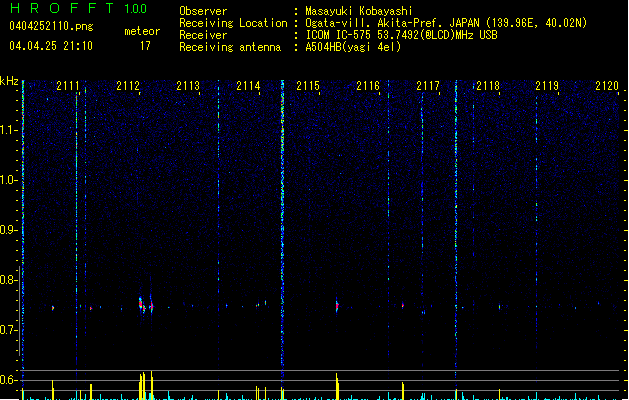Click the kHz axis unit label
629x400 pixels.
[9, 81]
